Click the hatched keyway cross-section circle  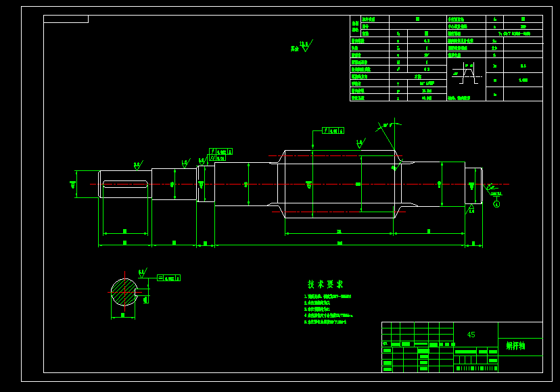point(124,293)
